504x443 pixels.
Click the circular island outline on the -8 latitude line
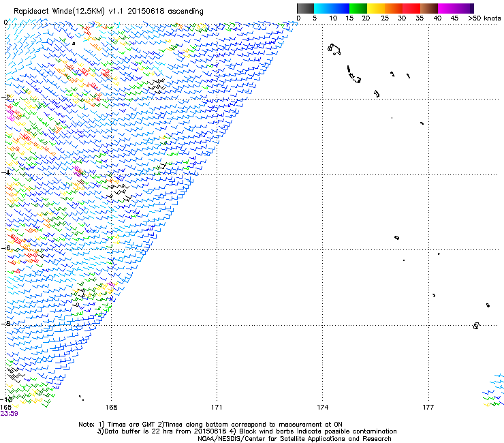(x=476, y=326)
